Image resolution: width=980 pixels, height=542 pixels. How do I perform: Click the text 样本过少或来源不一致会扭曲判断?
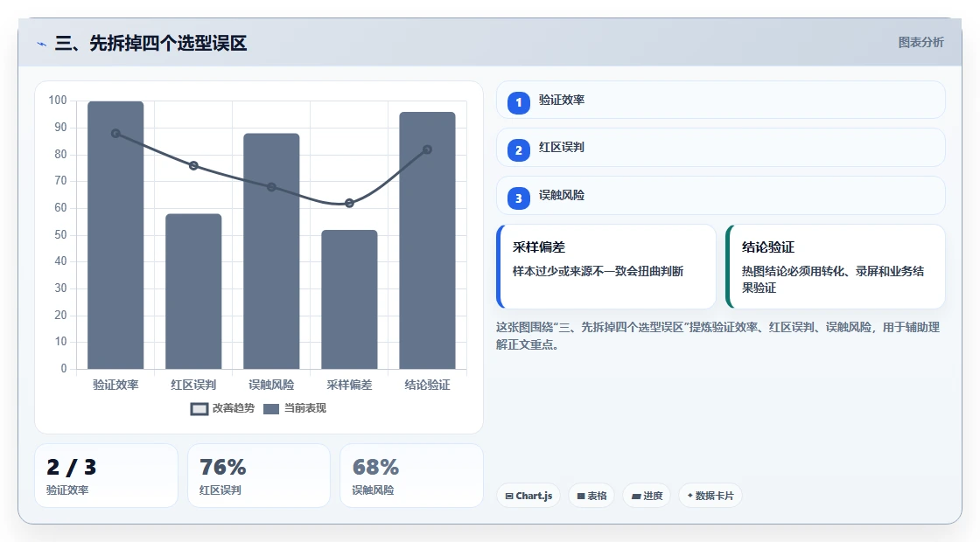click(x=598, y=272)
